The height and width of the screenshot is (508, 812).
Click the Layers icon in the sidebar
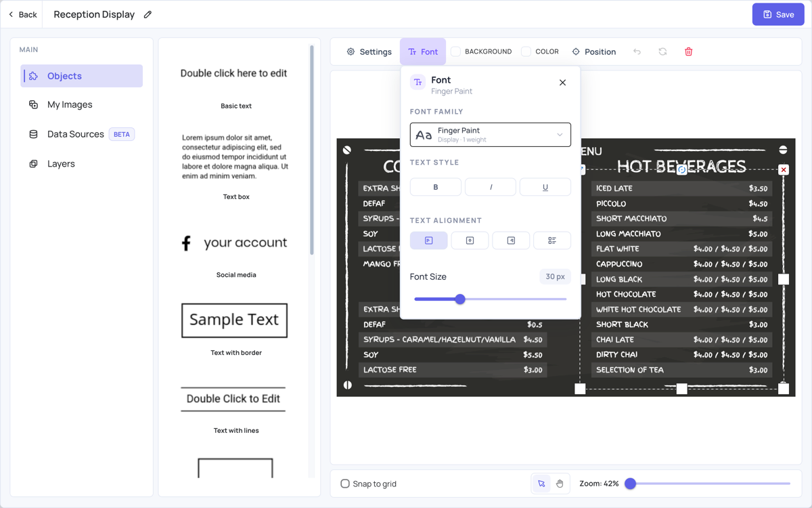coord(33,164)
